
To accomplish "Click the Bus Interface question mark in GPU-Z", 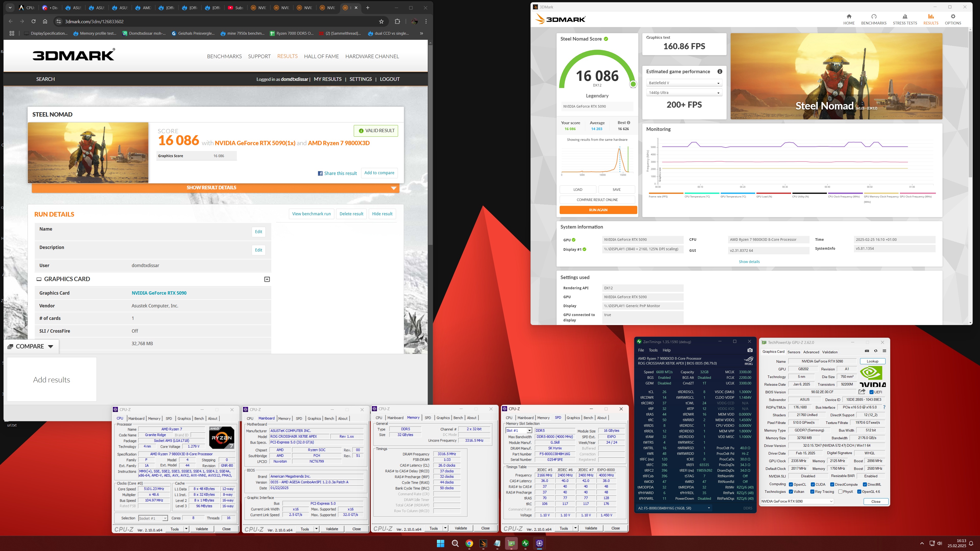I will coord(884,407).
